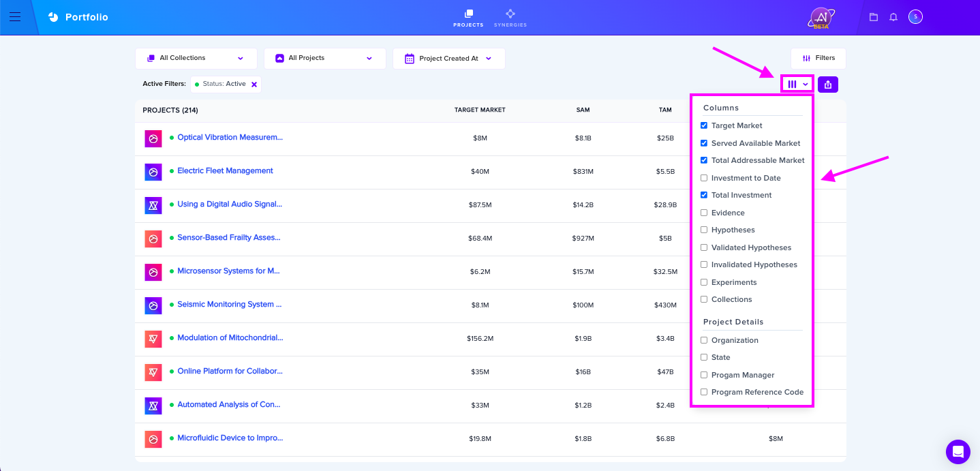The height and width of the screenshot is (471, 980).
Task: Click the export share icon button
Action: (x=828, y=85)
